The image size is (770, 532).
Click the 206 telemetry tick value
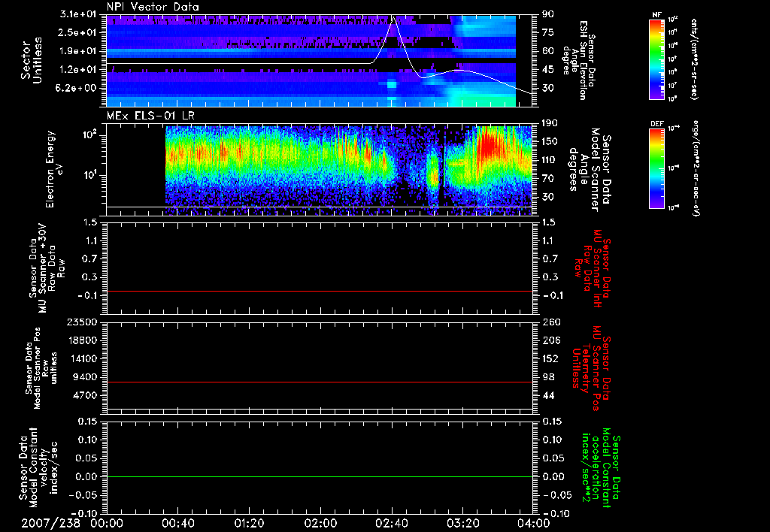[x=550, y=340]
